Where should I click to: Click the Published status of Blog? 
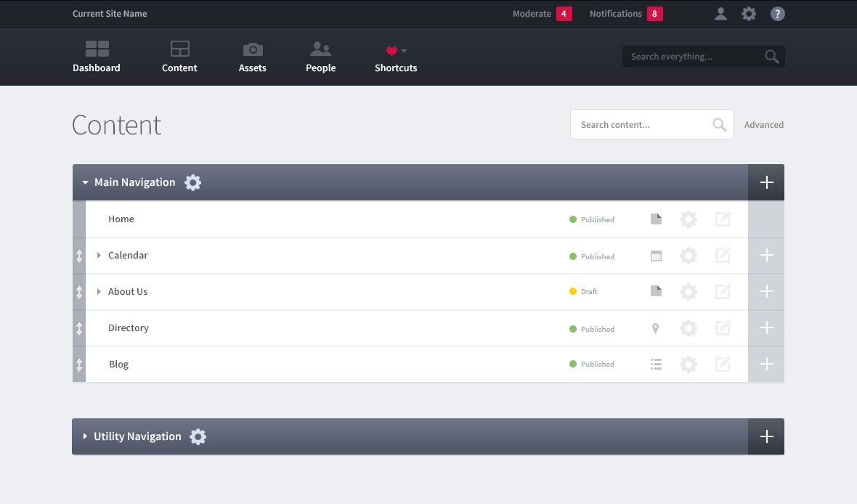pyautogui.click(x=591, y=364)
